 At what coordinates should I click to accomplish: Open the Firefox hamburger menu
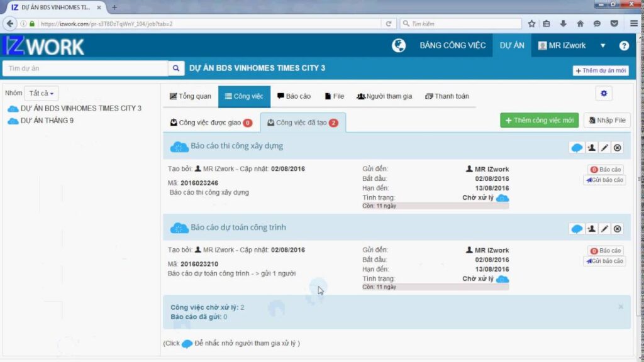coord(634,24)
